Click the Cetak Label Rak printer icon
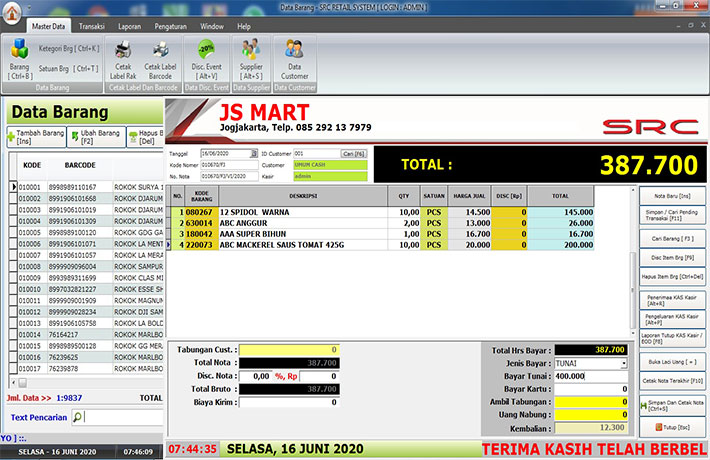This screenshot has height=460, width=710. click(x=123, y=59)
